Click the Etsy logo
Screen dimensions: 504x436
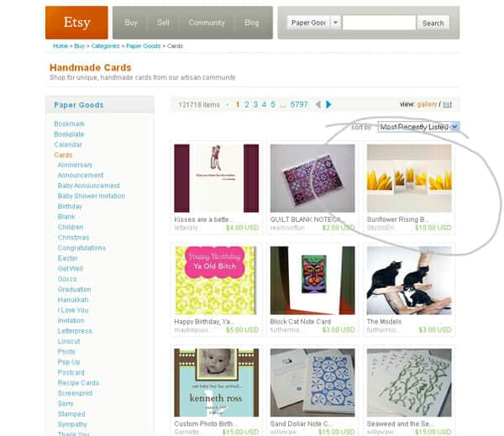click(x=76, y=23)
